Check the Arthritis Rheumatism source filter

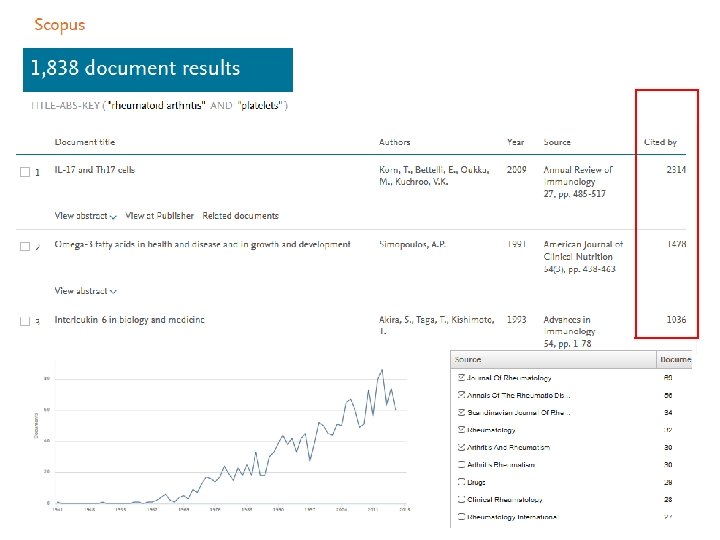pos(461,464)
